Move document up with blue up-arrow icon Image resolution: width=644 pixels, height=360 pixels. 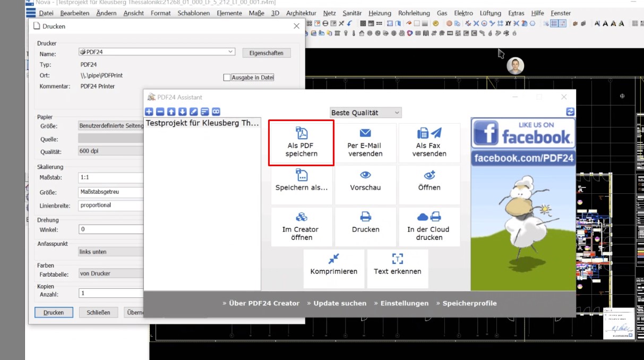click(x=171, y=112)
